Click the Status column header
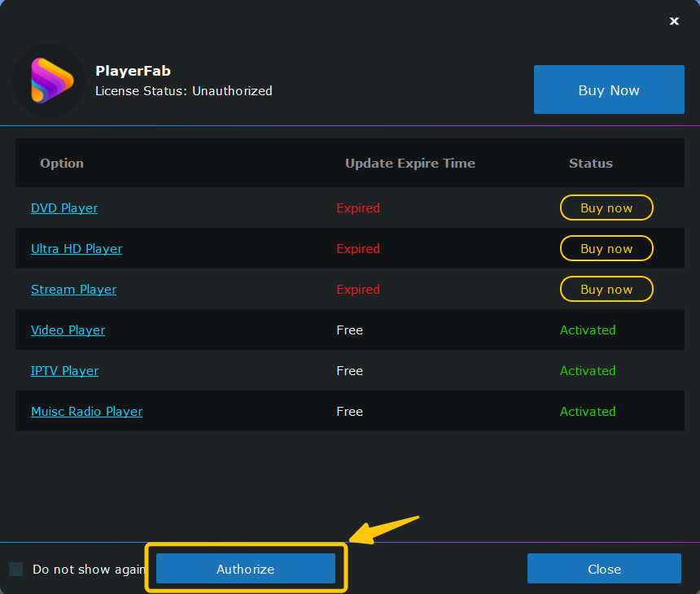Viewport: 700px width, 594px height. (x=591, y=164)
